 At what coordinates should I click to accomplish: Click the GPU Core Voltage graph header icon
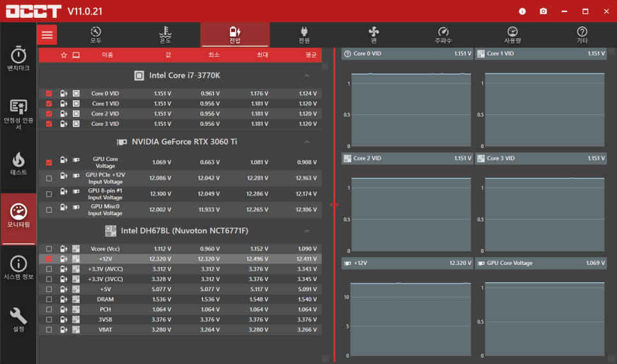pos(481,263)
